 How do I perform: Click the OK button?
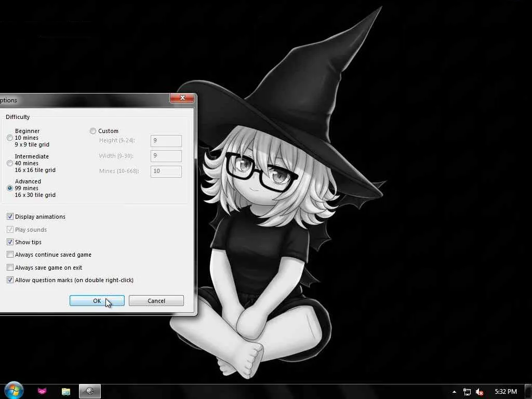point(97,301)
